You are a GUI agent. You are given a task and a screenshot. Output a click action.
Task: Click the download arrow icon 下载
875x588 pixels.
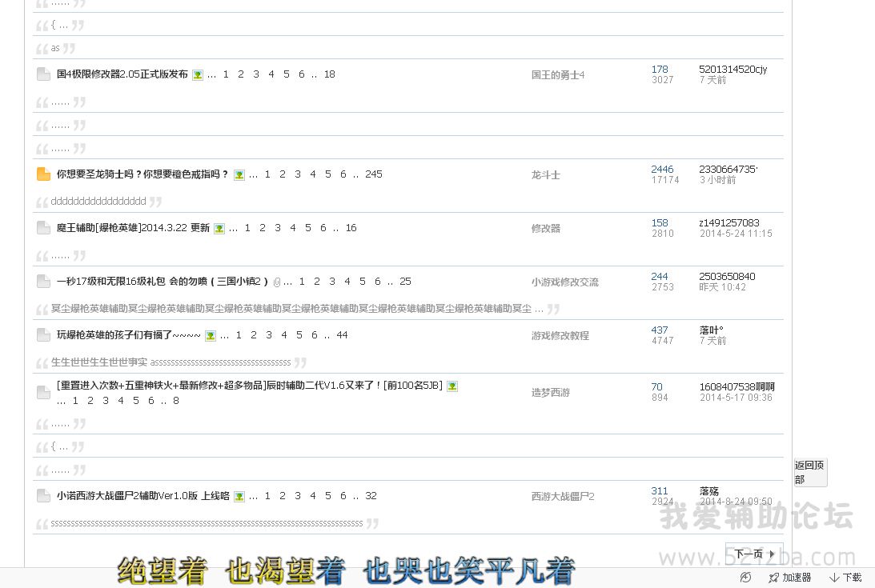pyautogui.click(x=834, y=578)
